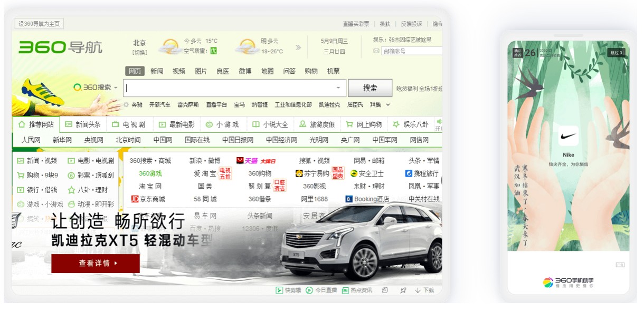Open the 旅游度假 category tab
Screen dimensions: 644x311
[316, 125]
